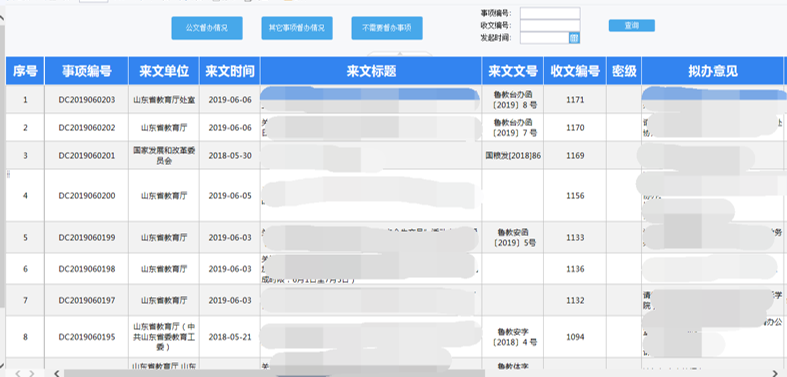Click the 查询 search button

[x=631, y=26]
